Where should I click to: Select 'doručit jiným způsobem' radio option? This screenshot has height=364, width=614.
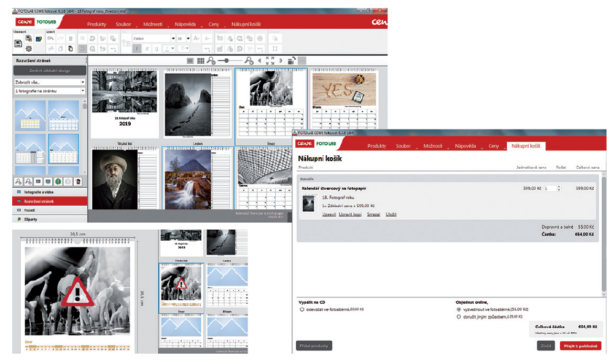459,317
